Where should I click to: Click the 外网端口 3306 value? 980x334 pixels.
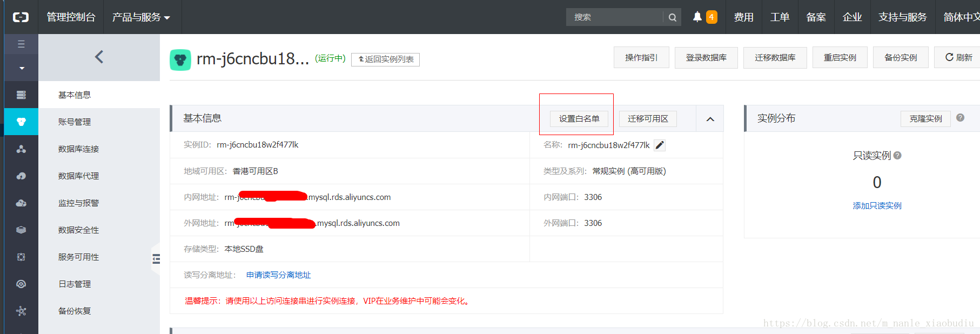coord(593,223)
